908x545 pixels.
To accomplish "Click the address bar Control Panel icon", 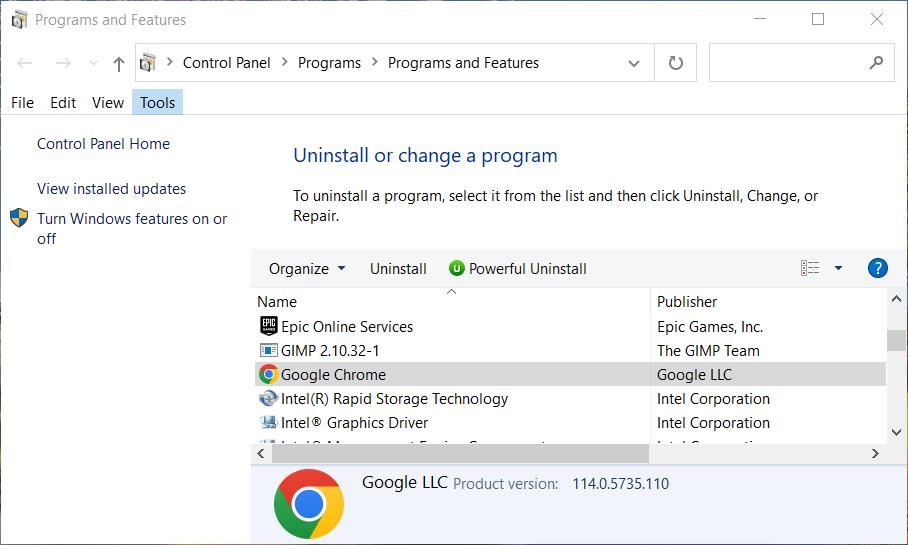I will (148, 63).
